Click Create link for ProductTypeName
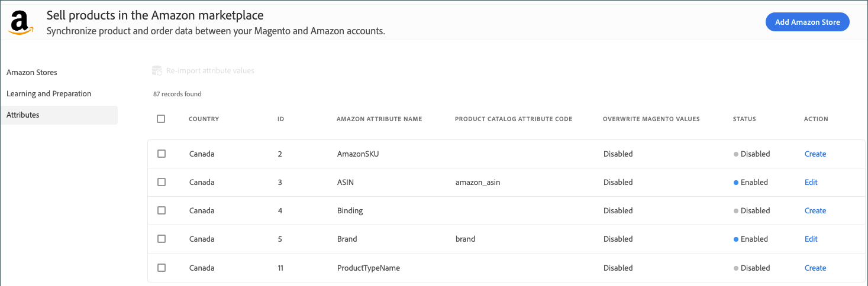This screenshot has height=286, width=868. (815, 268)
